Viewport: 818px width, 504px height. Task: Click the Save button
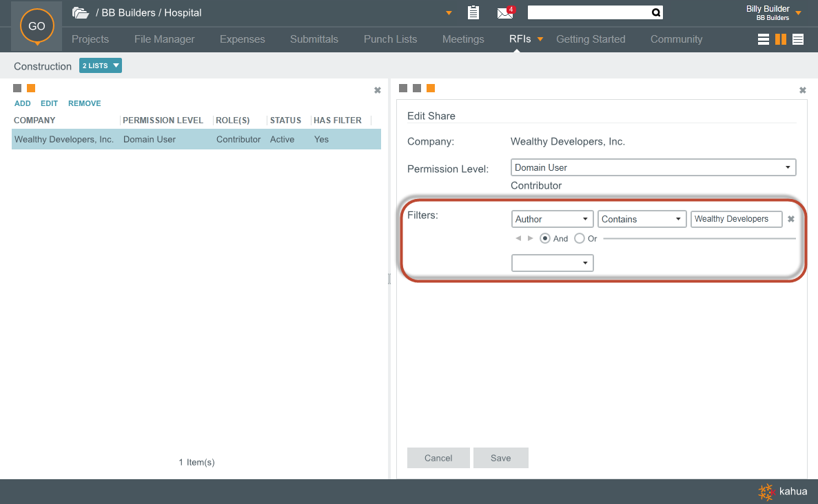click(500, 458)
